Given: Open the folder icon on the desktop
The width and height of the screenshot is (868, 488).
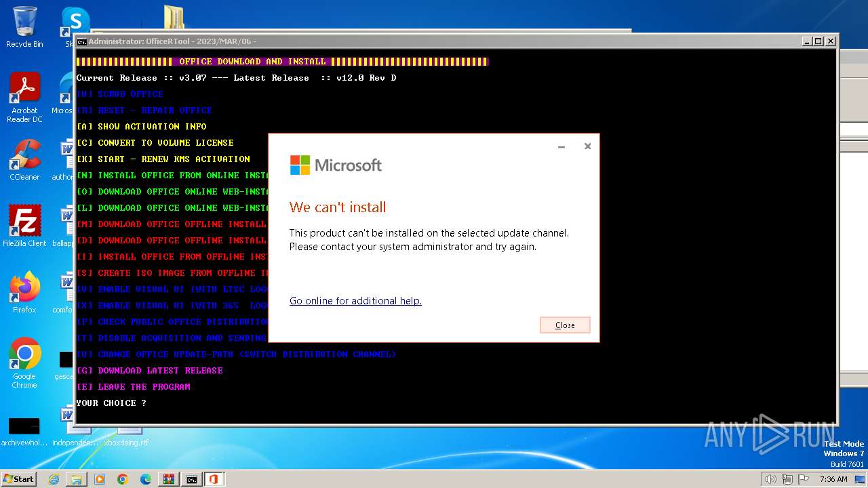Looking at the screenshot, I should point(174,18).
